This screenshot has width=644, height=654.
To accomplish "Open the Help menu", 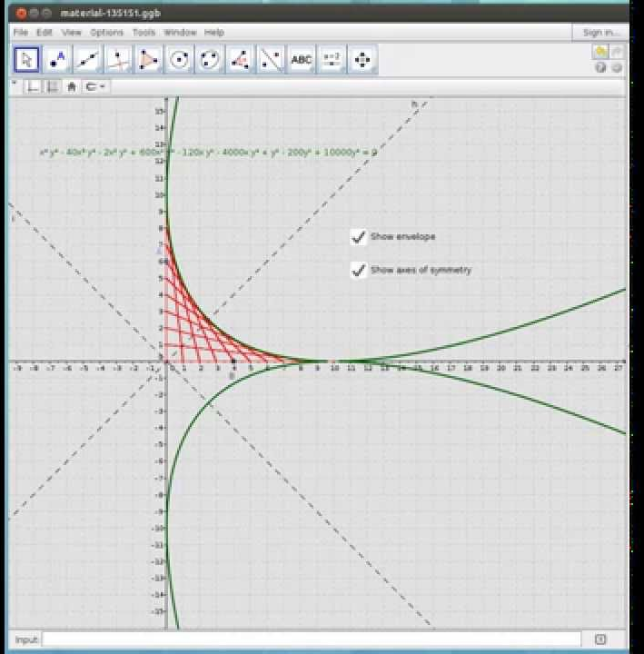I will click(214, 32).
